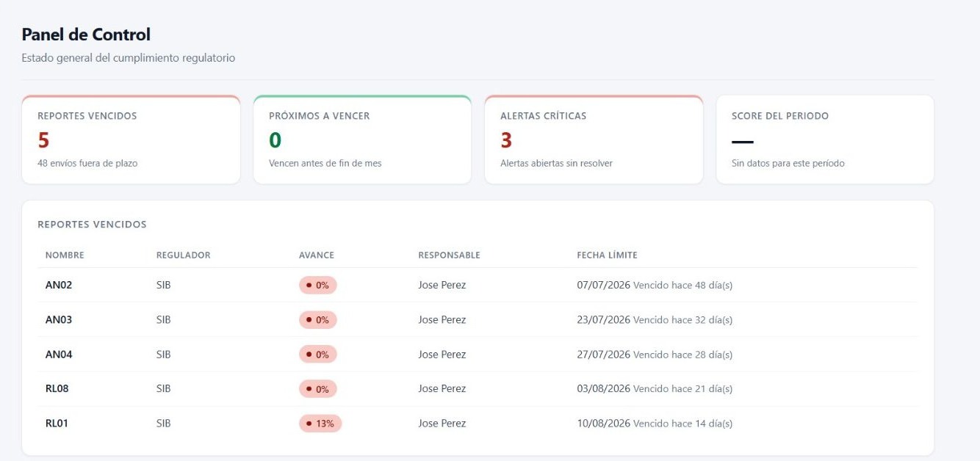
Task: Click the 07/07/2026 deadline date
Action: coord(604,285)
